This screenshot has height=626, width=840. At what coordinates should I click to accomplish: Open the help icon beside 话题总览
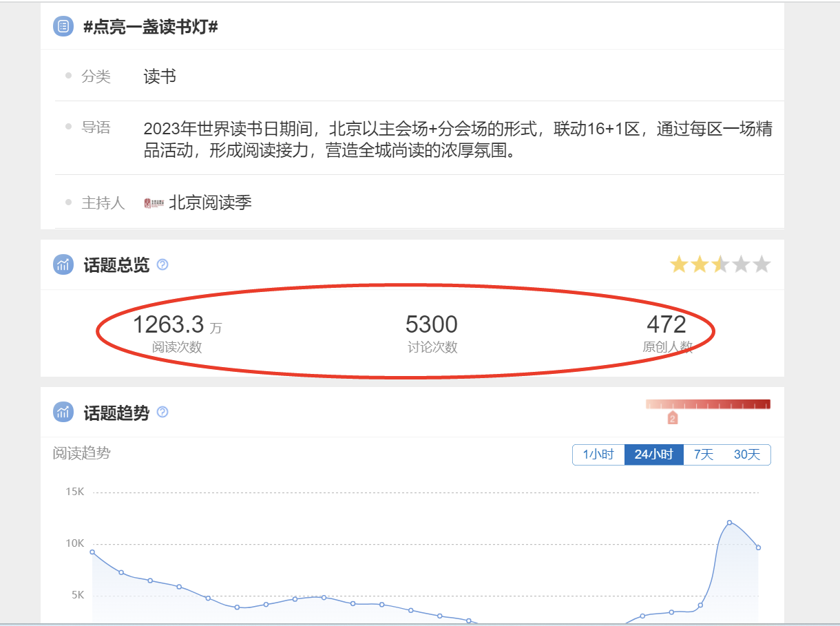pos(162,264)
